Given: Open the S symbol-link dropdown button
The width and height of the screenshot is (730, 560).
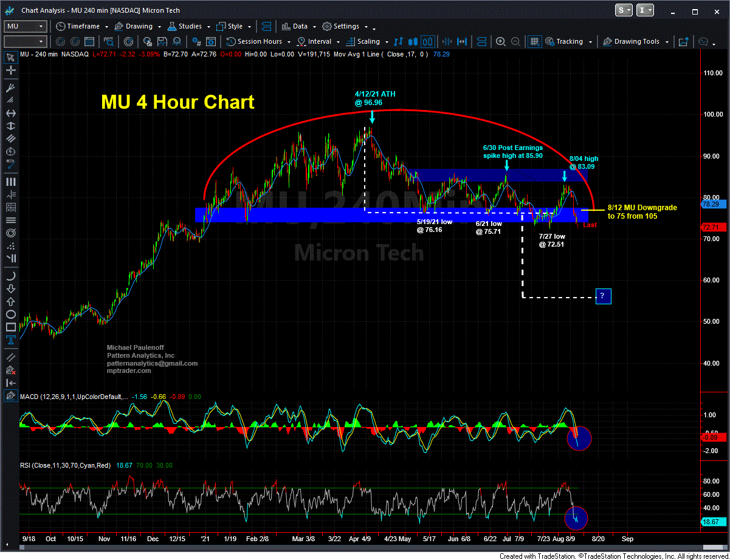Looking at the screenshot, I should [x=624, y=10].
